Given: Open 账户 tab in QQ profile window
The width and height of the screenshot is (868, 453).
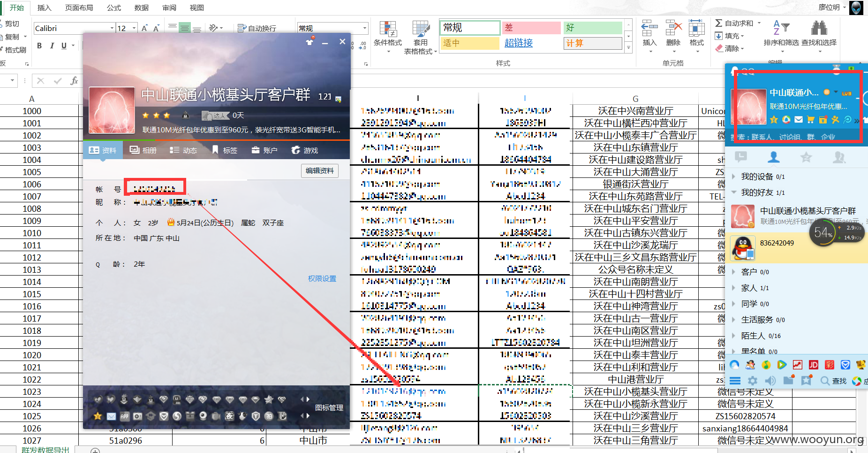Looking at the screenshot, I should coord(264,150).
